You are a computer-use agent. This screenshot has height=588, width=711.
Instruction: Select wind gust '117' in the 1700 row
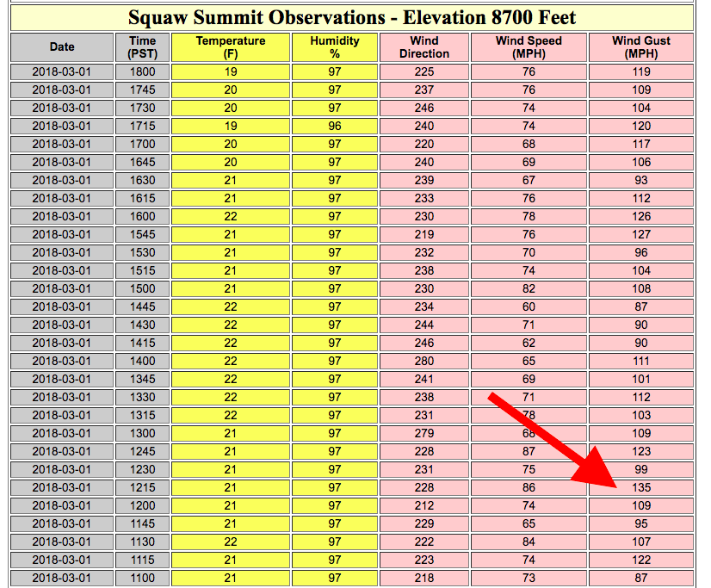pos(641,145)
